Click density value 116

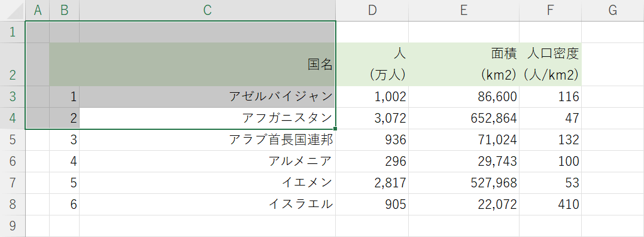551,96
